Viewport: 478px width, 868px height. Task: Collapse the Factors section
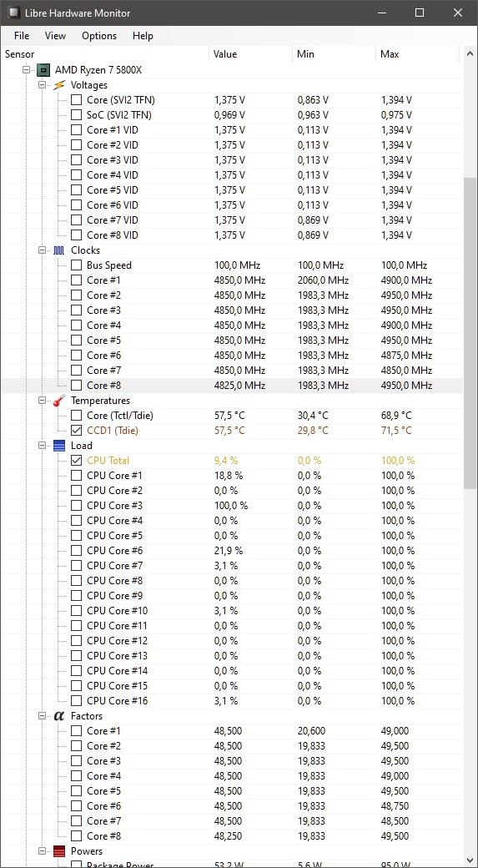click(42, 715)
